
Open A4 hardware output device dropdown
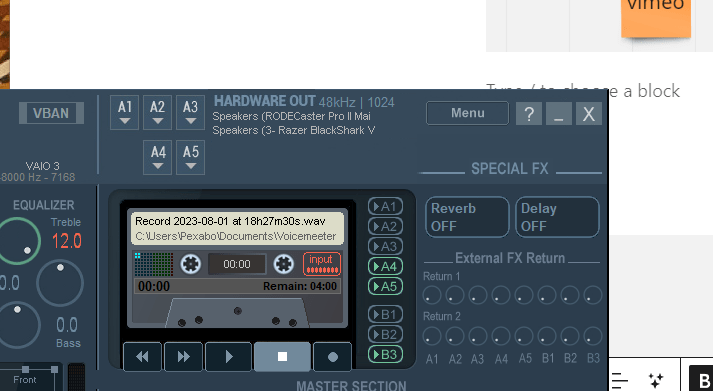click(x=157, y=157)
